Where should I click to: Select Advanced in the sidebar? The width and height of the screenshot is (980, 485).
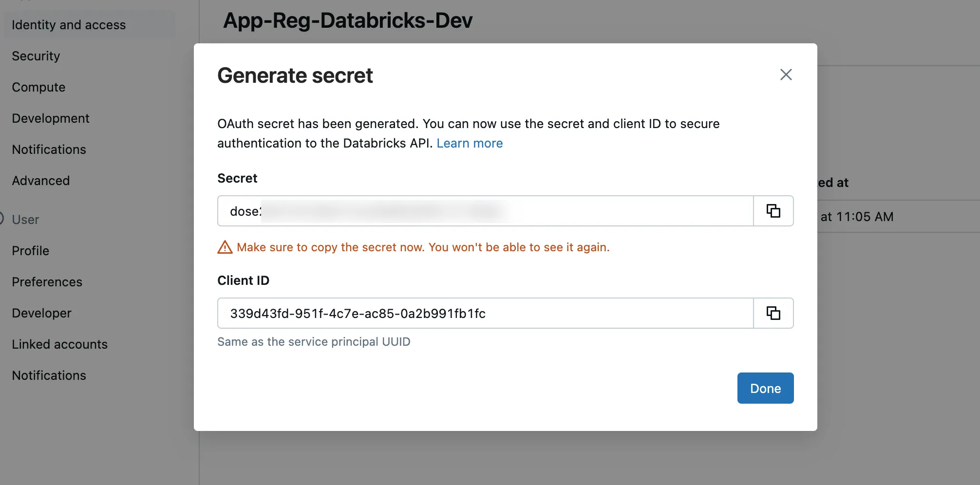click(x=41, y=181)
